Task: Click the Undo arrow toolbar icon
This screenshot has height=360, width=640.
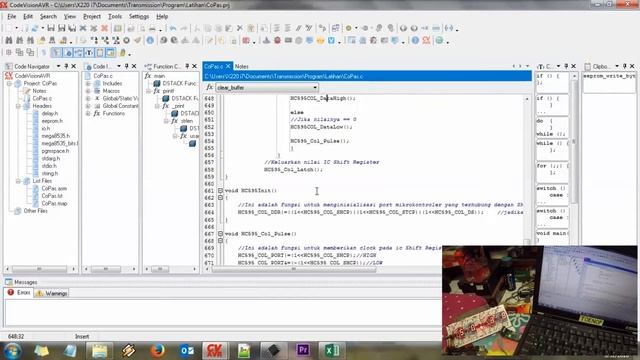Action: tap(173, 28)
